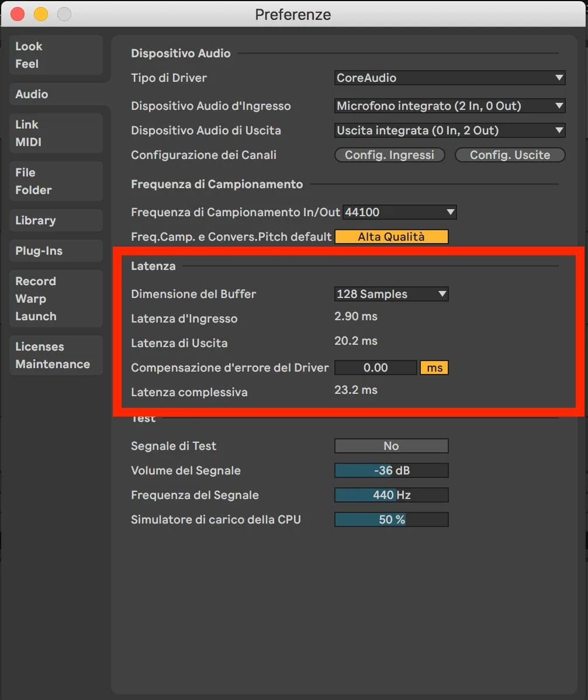
Task: Open the Link MIDI preferences tab
Action: [x=56, y=133]
